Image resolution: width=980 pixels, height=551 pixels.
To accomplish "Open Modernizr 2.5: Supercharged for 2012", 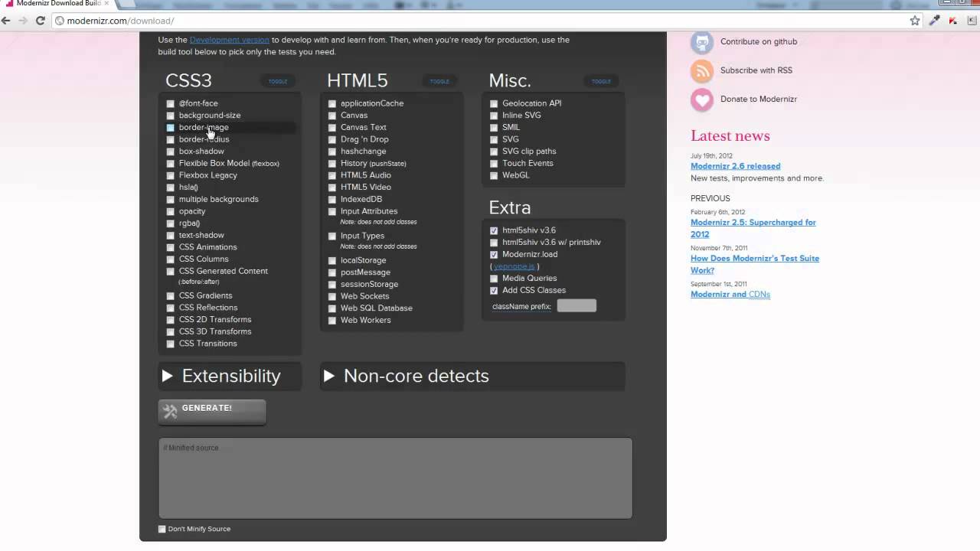I will pyautogui.click(x=753, y=228).
